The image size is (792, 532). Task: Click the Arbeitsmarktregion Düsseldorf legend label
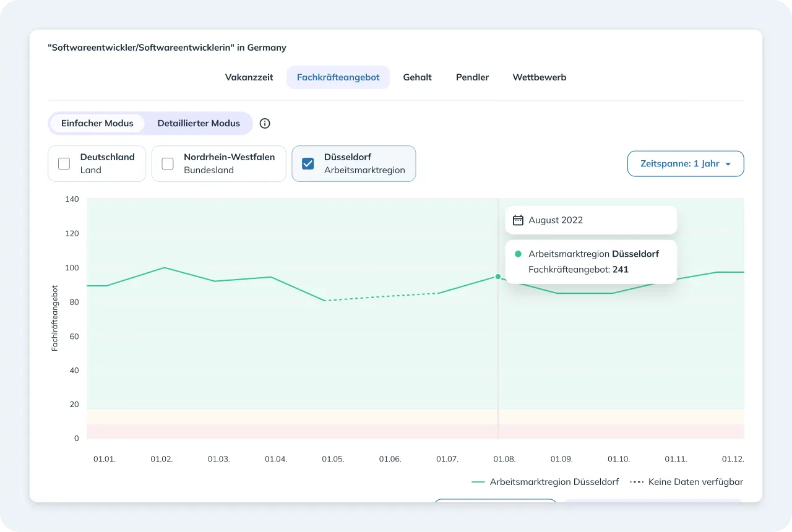(554, 482)
